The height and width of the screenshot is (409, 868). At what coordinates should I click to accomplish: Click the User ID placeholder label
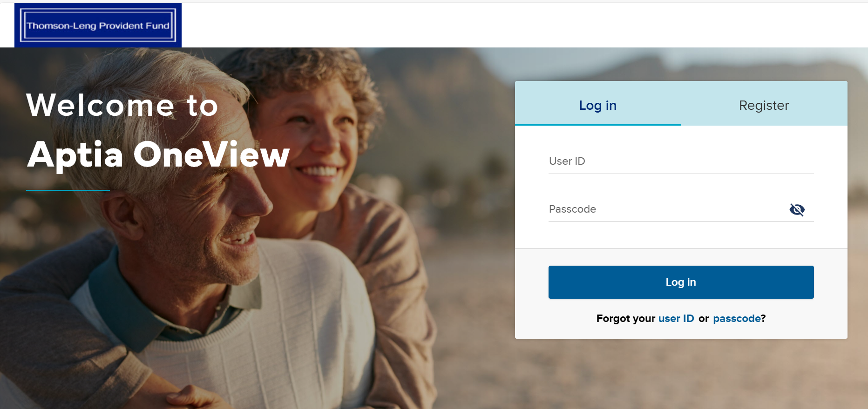tap(567, 161)
